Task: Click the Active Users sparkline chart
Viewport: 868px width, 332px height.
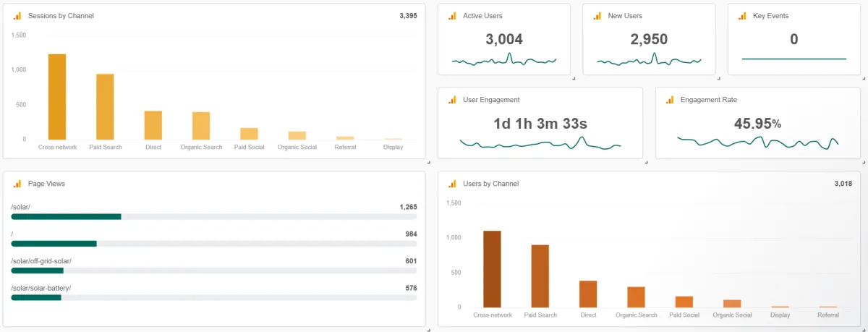Action: click(504, 61)
